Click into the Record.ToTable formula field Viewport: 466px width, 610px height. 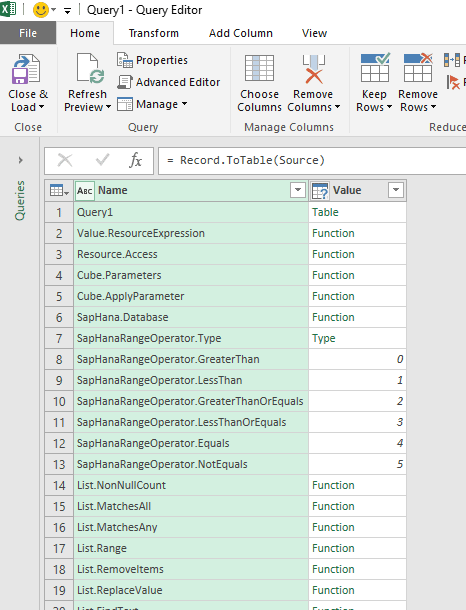pos(312,160)
